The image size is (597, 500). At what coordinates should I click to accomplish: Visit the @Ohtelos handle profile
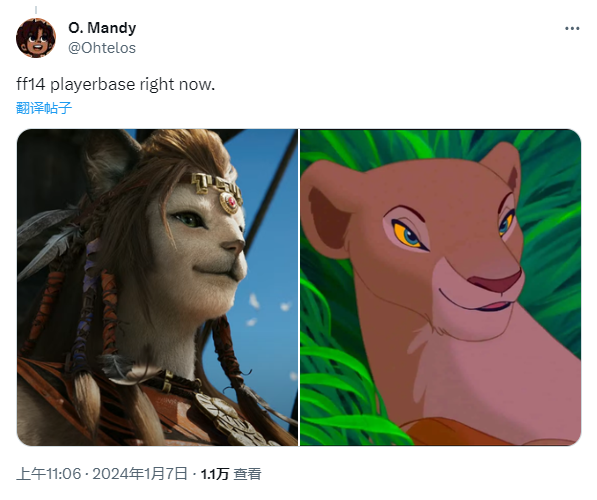pos(102,48)
